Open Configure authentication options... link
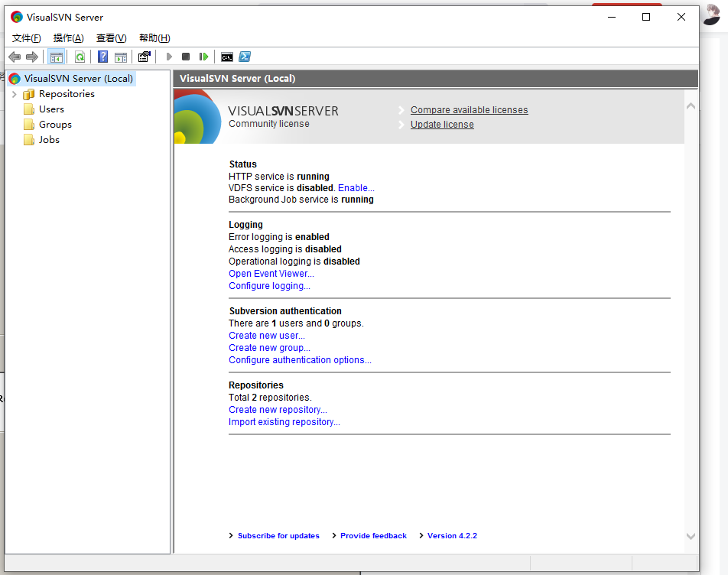This screenshot has width=728, height=575. (300, 360)
